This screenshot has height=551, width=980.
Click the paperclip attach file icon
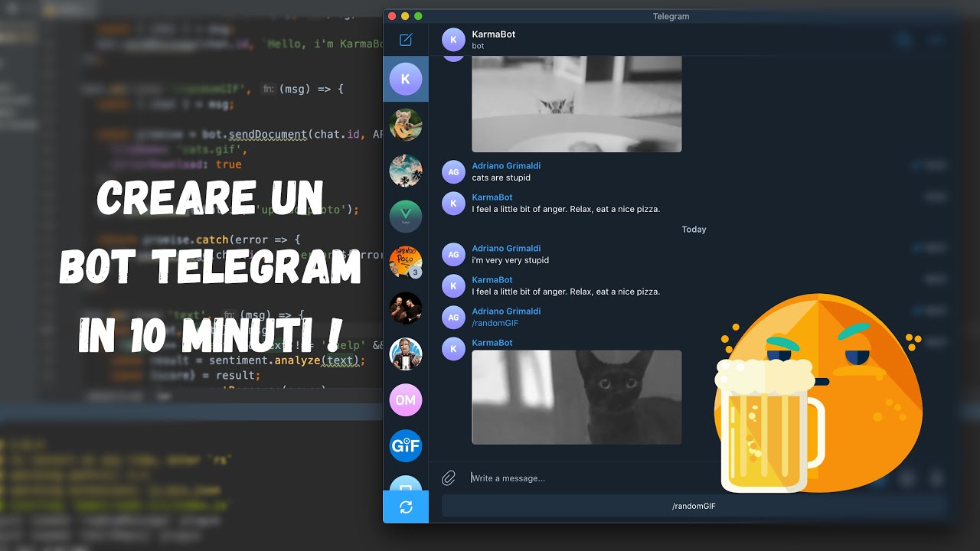pyautogui.click(x=449, y=478)
